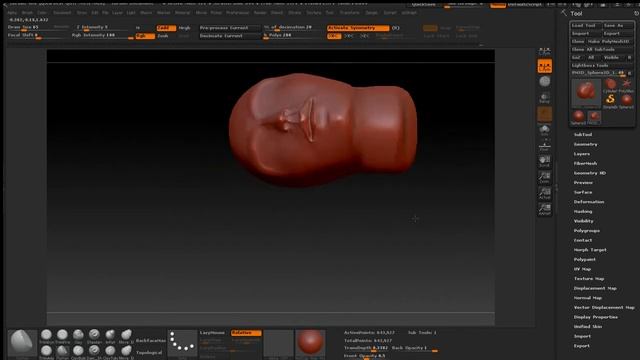This screenshot has height=360, width=640.
Task: Toggle BackfaceMask option
Action: coord(151,340)
